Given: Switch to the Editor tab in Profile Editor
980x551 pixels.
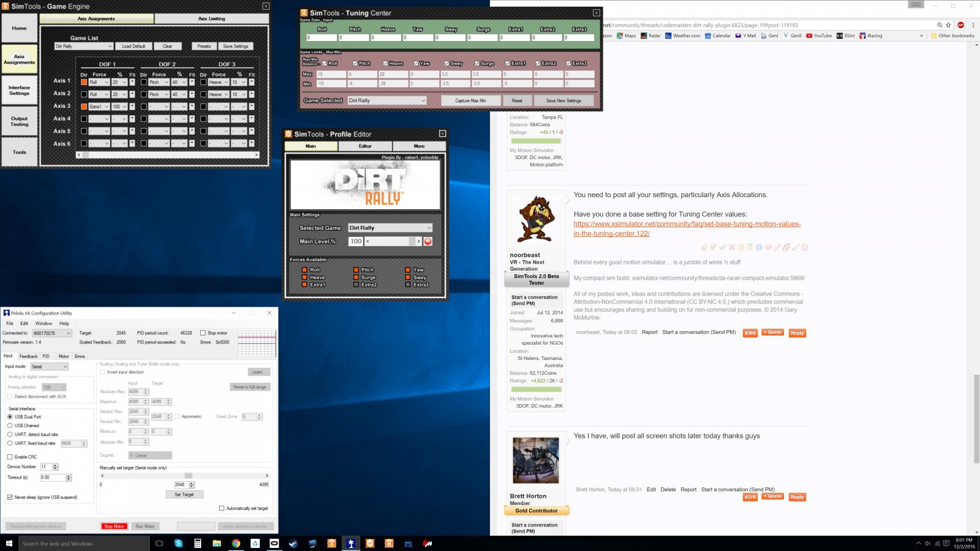Looking at the screenshot, I should pyautogui.click(x=365, y=146).
